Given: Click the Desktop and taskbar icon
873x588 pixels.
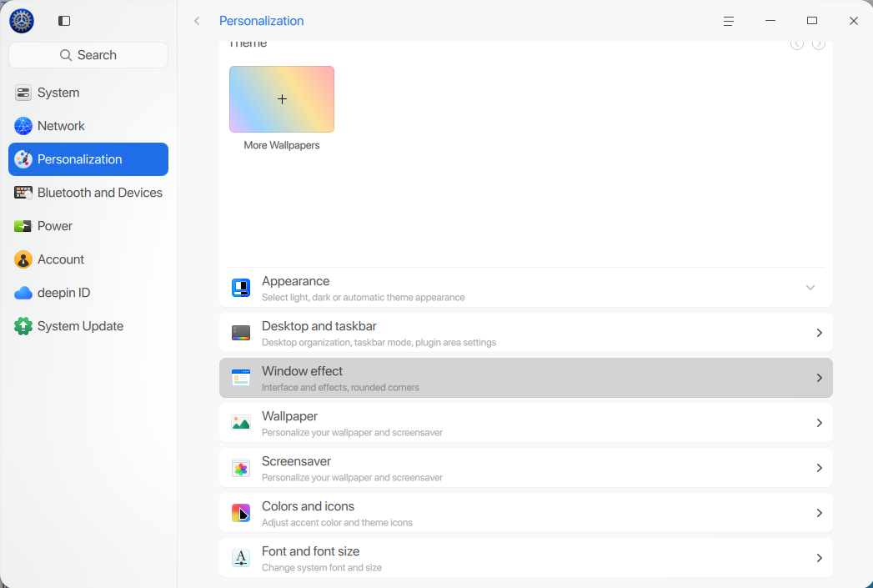Looking at the screenshot, I should (x=241, y=333).
